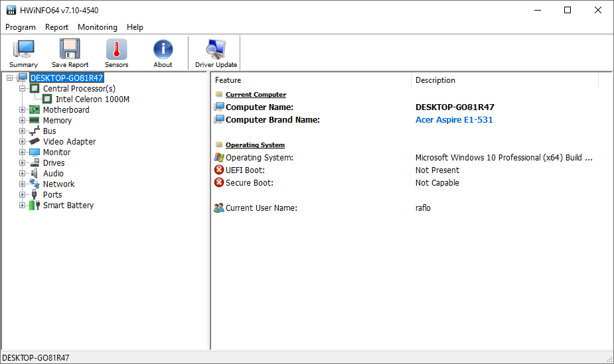Select the "Not Capable" Secure Boot value
This screenshot has width=614, height=364.
tap(437, 182)
